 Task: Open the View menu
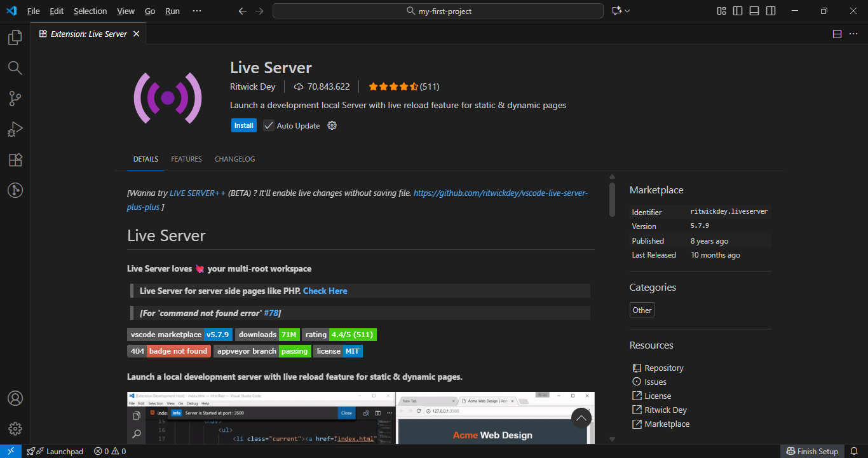[125, 11]
